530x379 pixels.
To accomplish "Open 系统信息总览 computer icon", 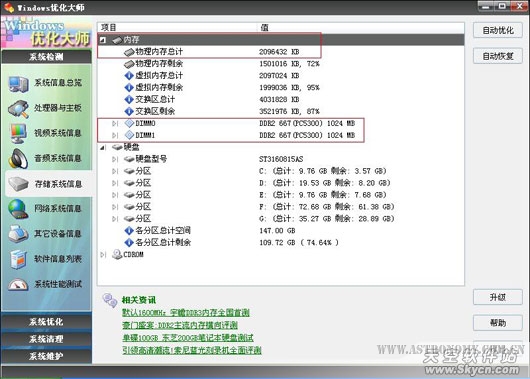I will point(18,84).
